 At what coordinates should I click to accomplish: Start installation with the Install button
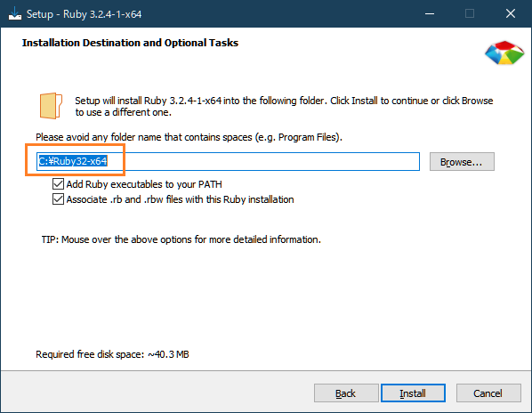[x=413, y=393]
